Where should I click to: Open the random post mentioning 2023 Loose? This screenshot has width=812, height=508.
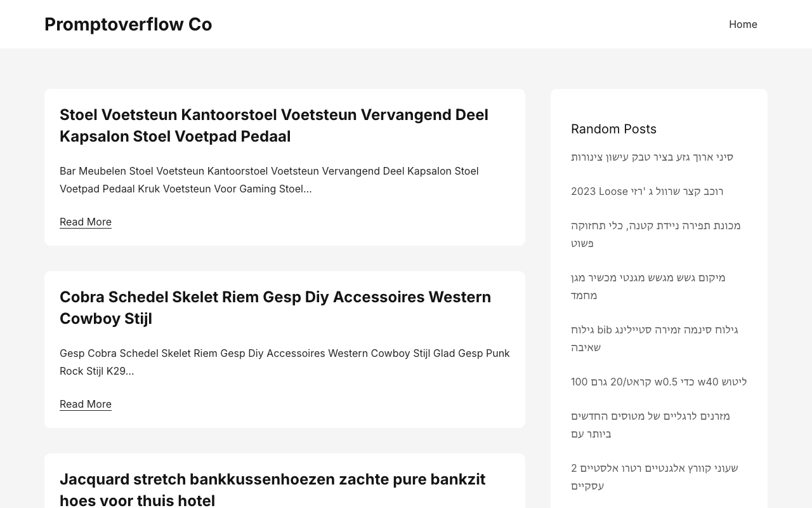(x=647, y=191)
